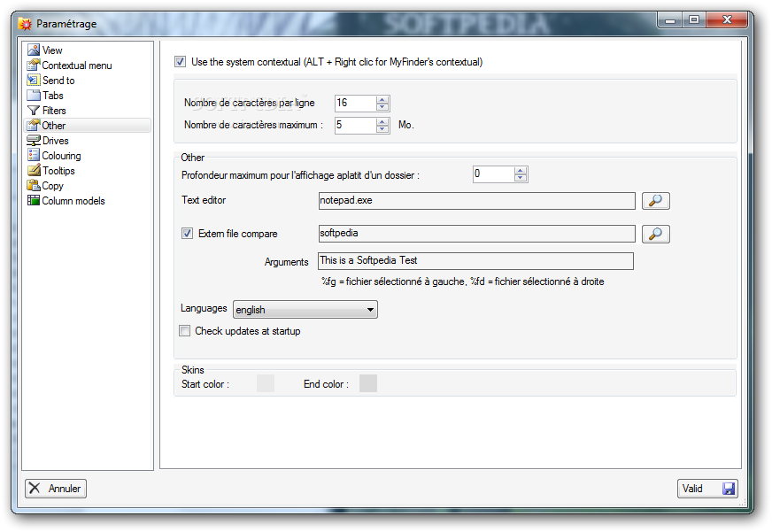Click the Other sidebar icon

tap(34, 125)
